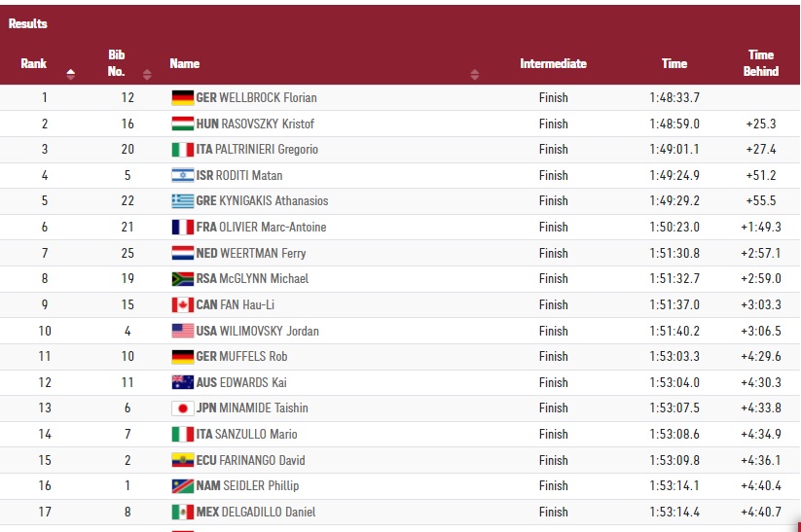The height and width of the screenshot is (532, 801).
Task: Click the Japanese flag beside Minamide
Action: coord(183,408)
